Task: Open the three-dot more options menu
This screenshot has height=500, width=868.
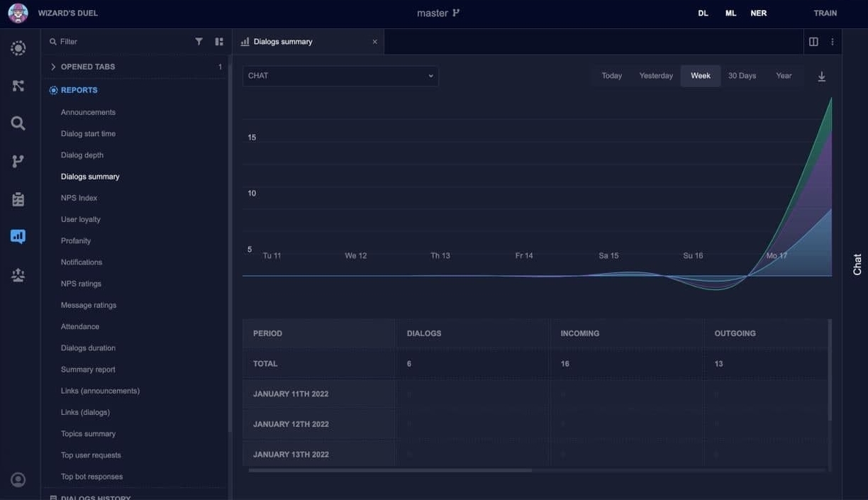Action: pos(832,42)
